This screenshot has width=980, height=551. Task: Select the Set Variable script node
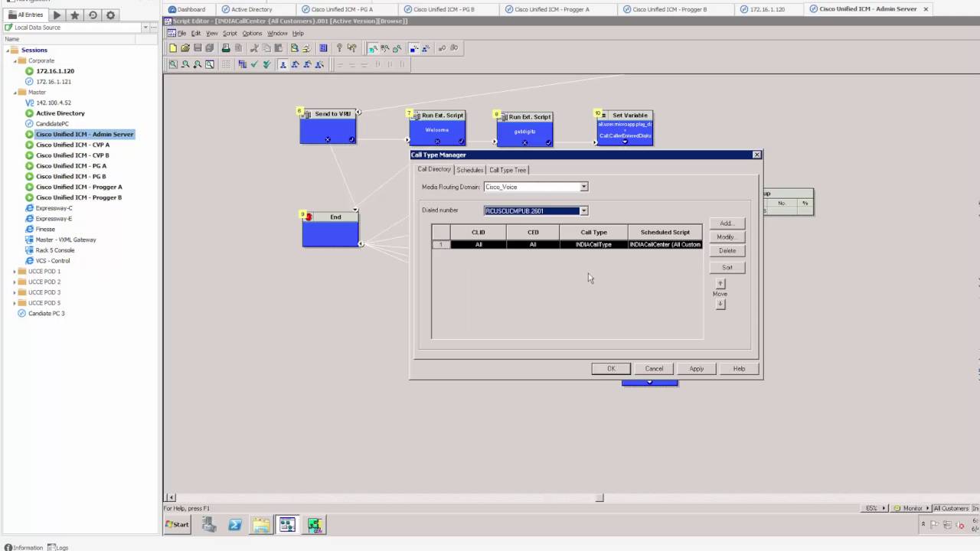(625, 127)
